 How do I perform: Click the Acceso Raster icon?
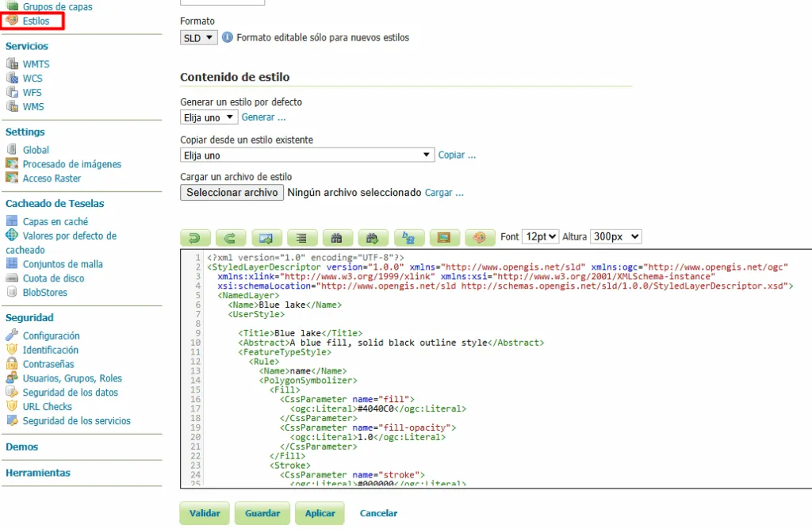click(12, 178)
